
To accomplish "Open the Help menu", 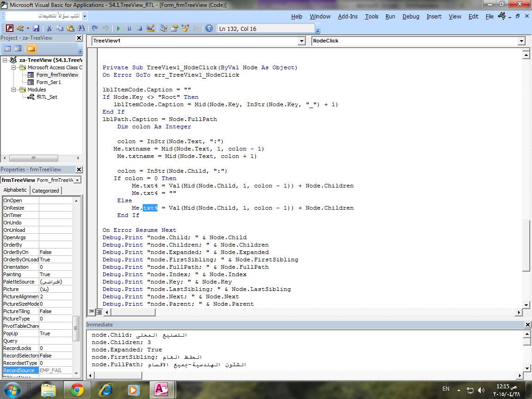I will click(x=296, y=16).
